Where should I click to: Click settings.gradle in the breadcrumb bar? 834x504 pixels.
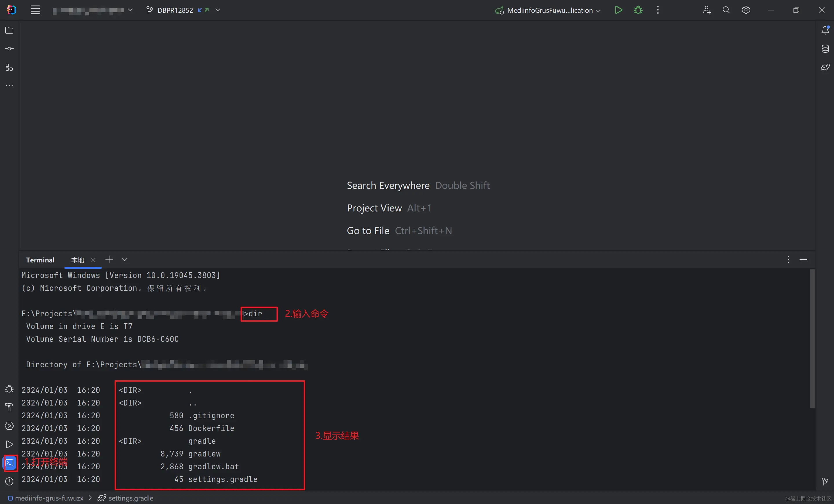coord(131,498)
